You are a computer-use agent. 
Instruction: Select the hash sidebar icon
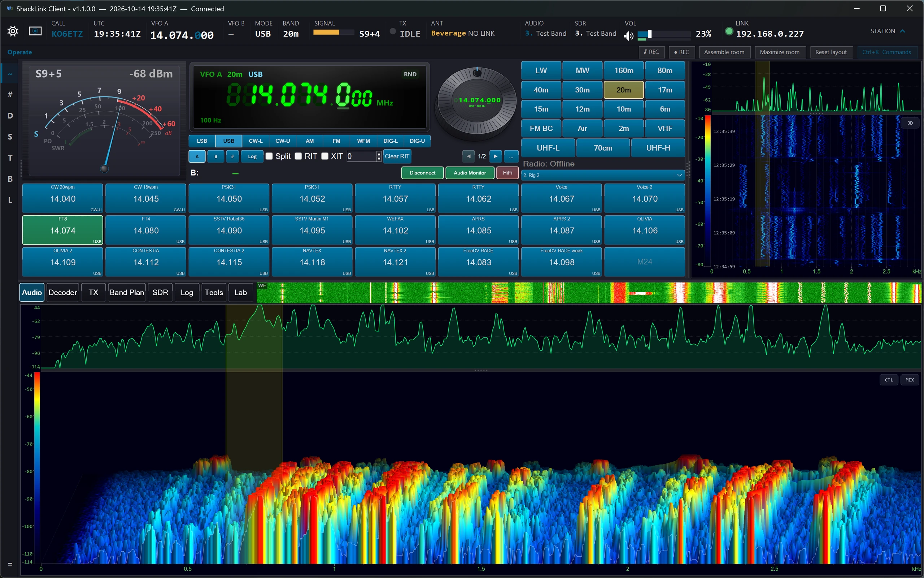(x=10, y=94)
